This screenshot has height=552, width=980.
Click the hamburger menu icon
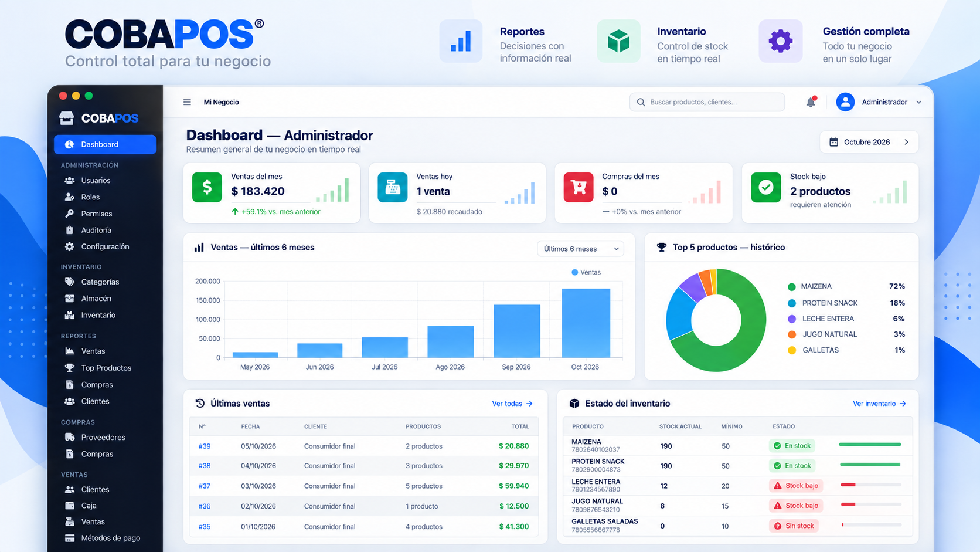point(187,102)
